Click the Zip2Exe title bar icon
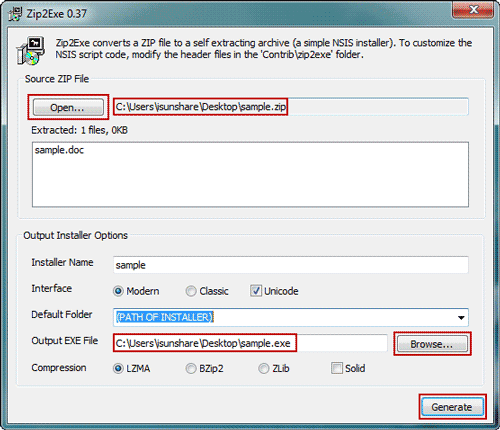 pos(15,14)
